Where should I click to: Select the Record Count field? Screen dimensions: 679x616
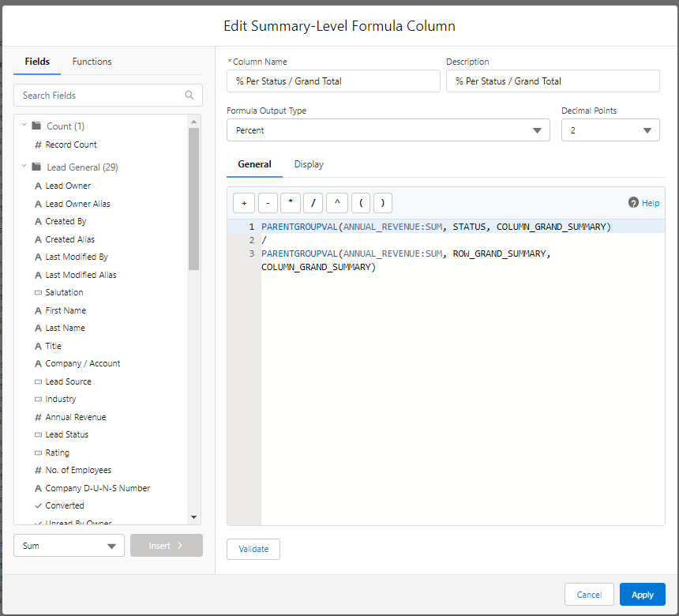point(71,145)
